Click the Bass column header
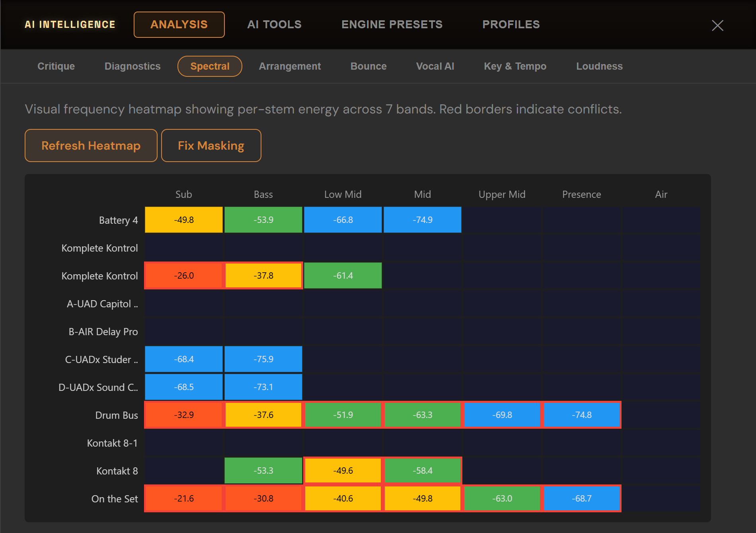 point(263,194)
